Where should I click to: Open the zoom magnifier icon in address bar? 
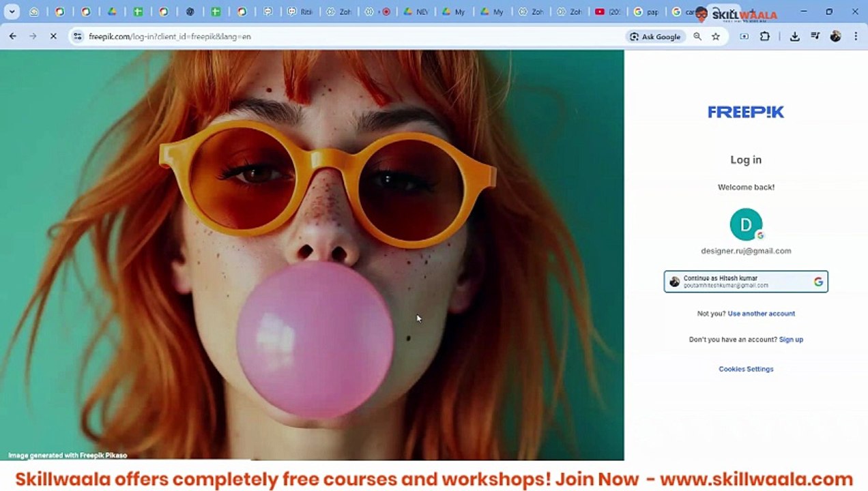(697, 36)
